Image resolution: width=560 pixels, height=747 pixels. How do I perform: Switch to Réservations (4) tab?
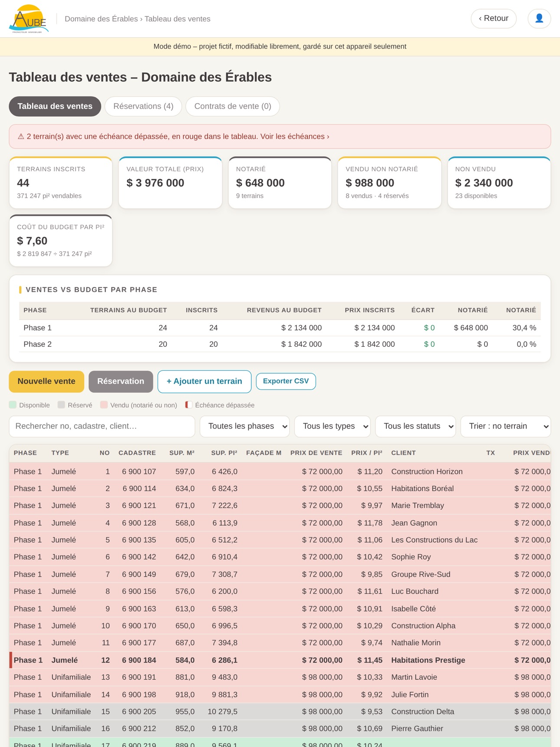(143, 106)
